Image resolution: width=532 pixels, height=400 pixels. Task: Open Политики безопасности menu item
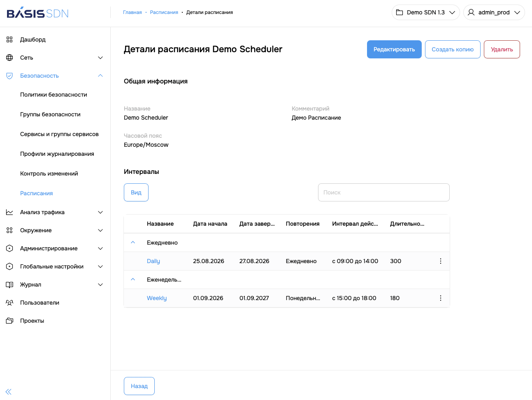tap(53, 95)
